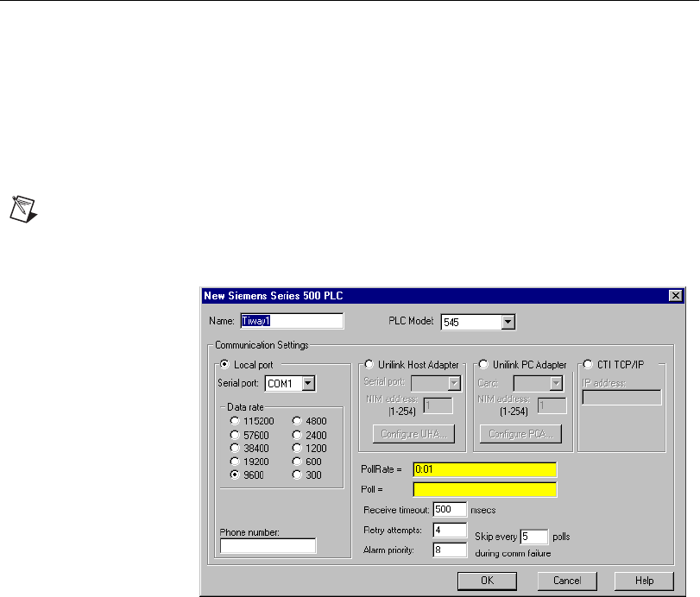Click the Name field containing Tiway1
The width and height of the screenshot is (700, 597).
[292, 321]
